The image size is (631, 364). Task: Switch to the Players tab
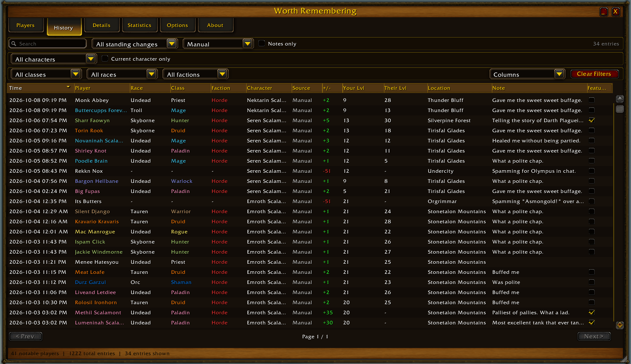point(26,25)
